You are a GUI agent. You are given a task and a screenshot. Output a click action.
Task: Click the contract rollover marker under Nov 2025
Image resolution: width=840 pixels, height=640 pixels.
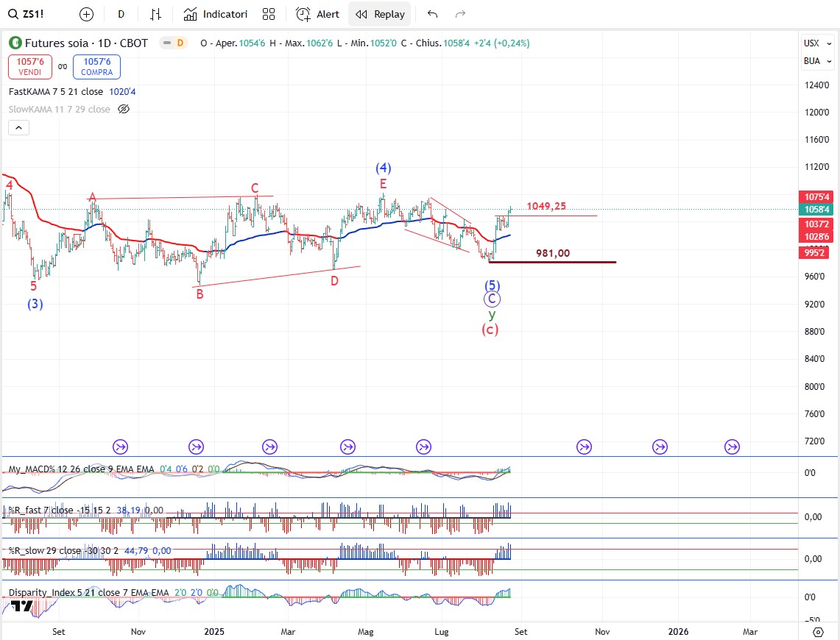584,447
